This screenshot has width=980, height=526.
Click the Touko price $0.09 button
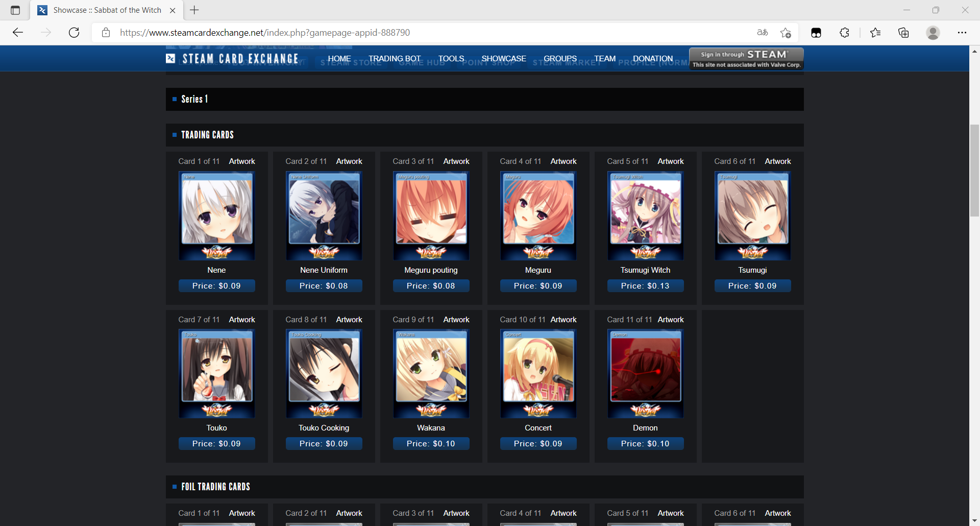pos(216,444)
